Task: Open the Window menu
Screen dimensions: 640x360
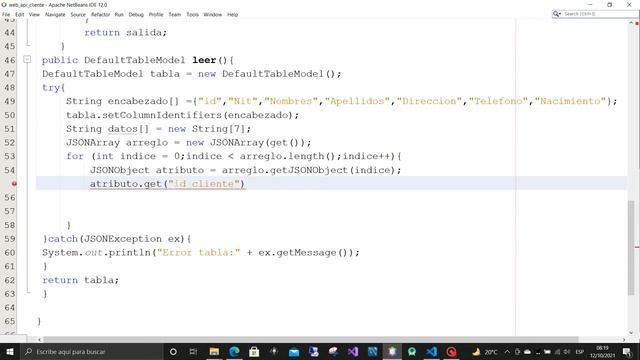Action: (213, 14)
